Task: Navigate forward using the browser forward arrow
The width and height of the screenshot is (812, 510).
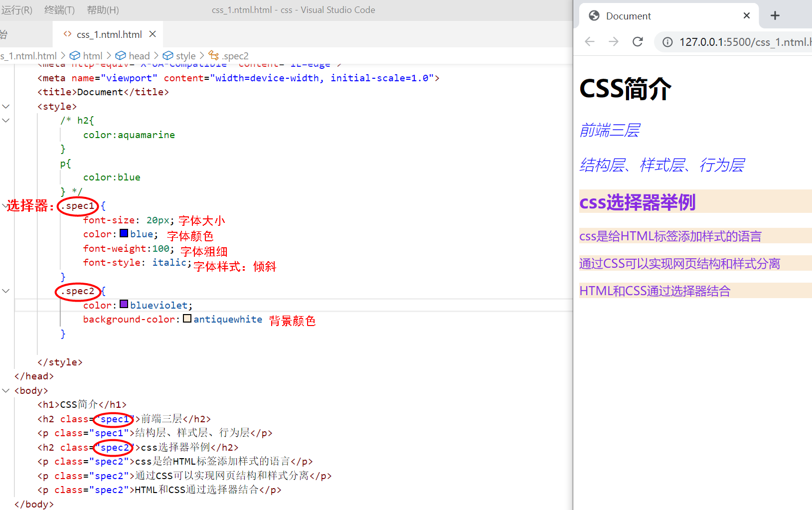Action: point(613,42)
